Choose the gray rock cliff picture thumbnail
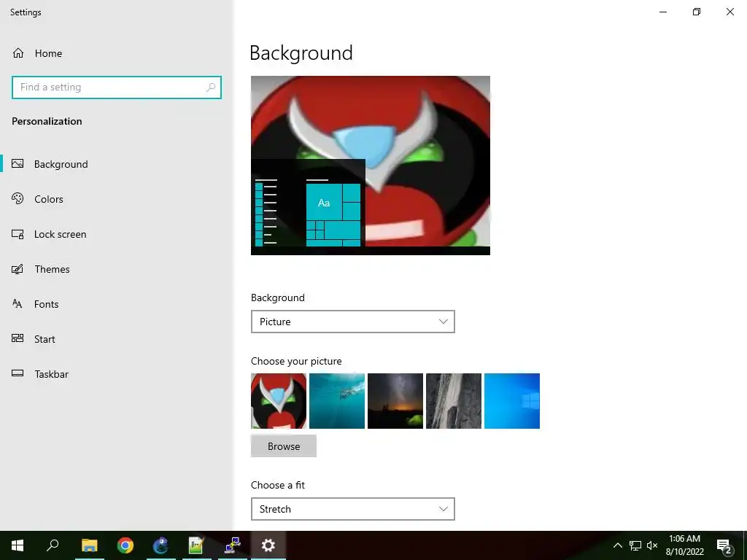747x560 pixels. tap(454, 401)
